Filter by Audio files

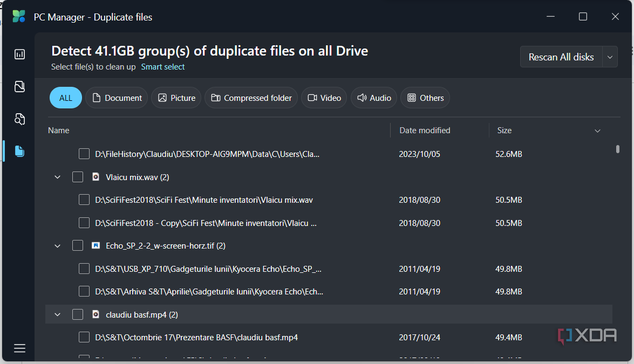(374, 98)
